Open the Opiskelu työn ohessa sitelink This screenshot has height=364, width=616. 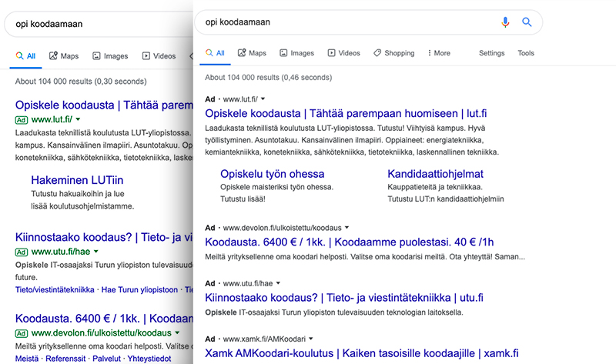(x=273, y=174)
